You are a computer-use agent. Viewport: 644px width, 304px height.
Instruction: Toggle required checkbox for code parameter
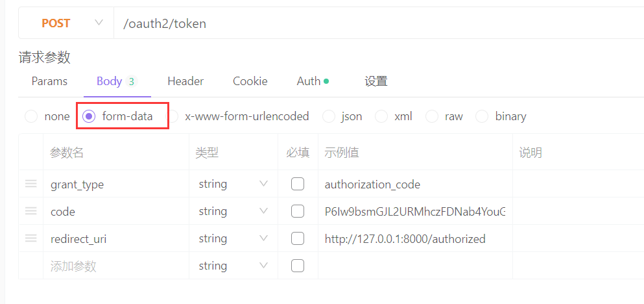pyautogui.click(x=298, y=211)
